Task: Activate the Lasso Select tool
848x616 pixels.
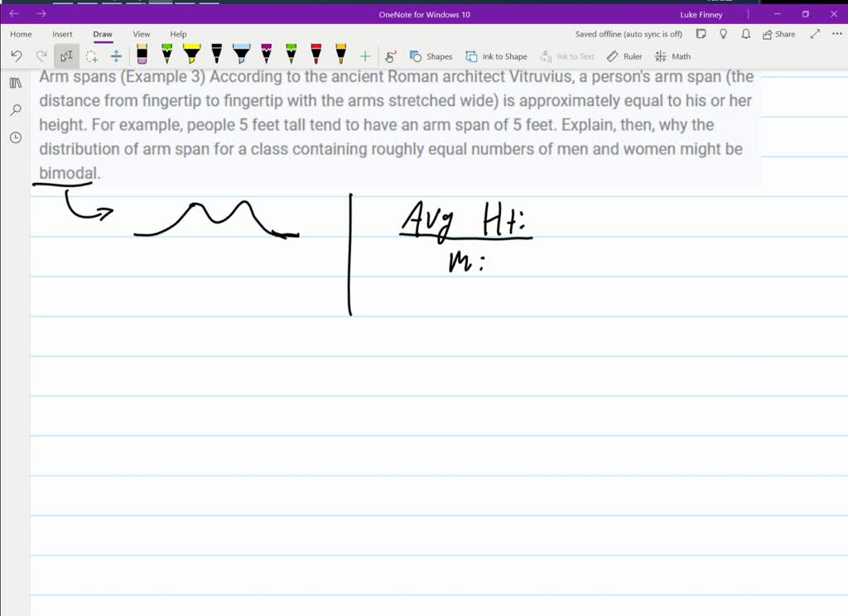Action: 92,56
